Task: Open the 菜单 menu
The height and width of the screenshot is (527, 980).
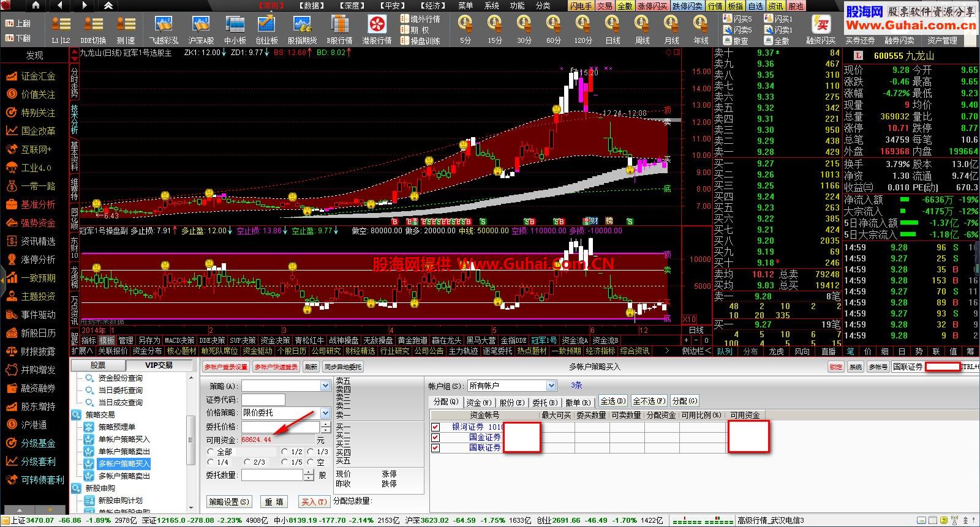Action: 466,5
